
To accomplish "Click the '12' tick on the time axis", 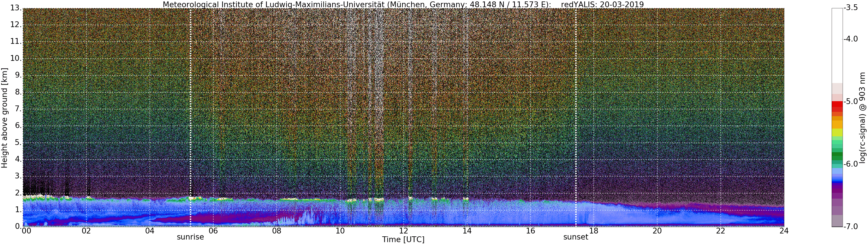I will 403,231.
